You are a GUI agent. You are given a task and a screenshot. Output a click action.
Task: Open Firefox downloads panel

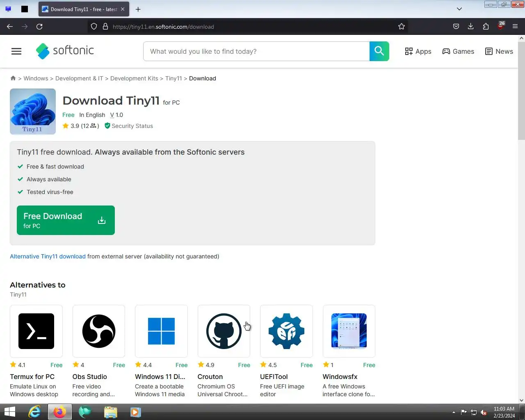point(470,27)
